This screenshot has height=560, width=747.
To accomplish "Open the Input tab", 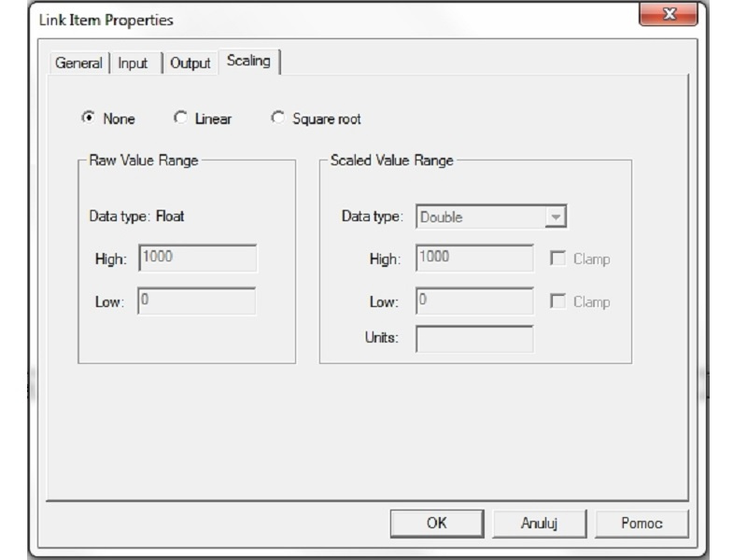I will (133, 63).
